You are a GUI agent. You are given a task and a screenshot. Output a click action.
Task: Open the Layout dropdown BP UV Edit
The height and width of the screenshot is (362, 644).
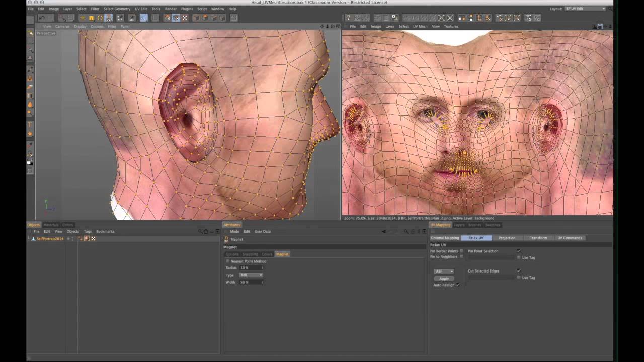coord(585,9)
